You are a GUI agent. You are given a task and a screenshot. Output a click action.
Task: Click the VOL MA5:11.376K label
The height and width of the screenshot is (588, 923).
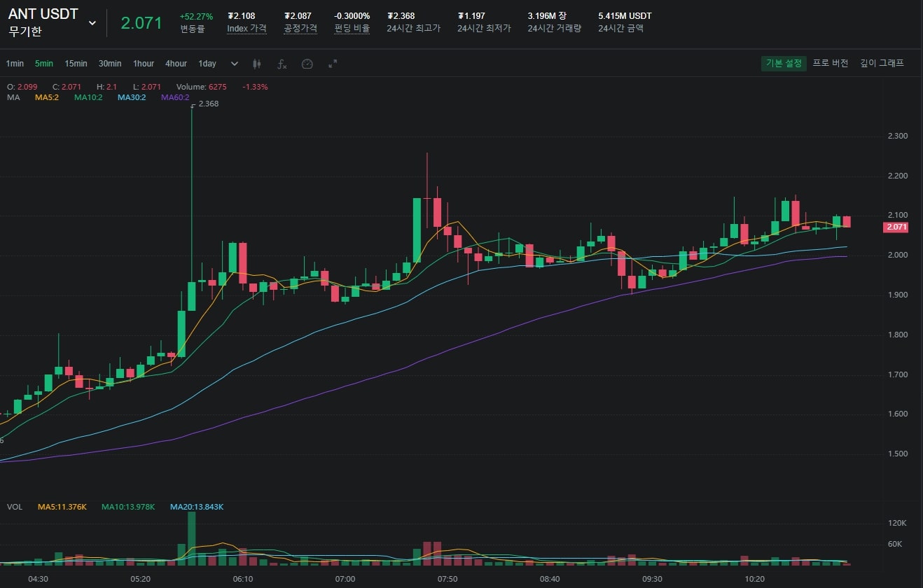click(x=62, y=507)
